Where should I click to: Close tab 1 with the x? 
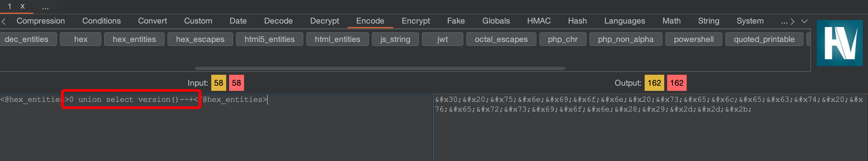point(22,6)
